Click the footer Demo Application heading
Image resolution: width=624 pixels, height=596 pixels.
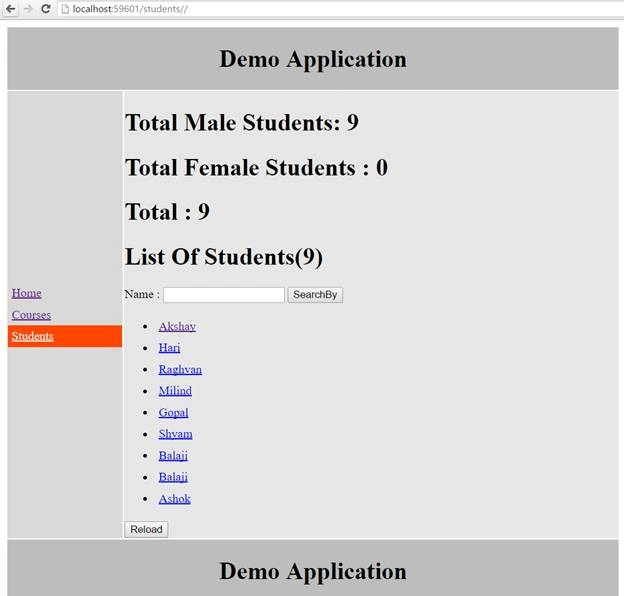click(313, 571)
